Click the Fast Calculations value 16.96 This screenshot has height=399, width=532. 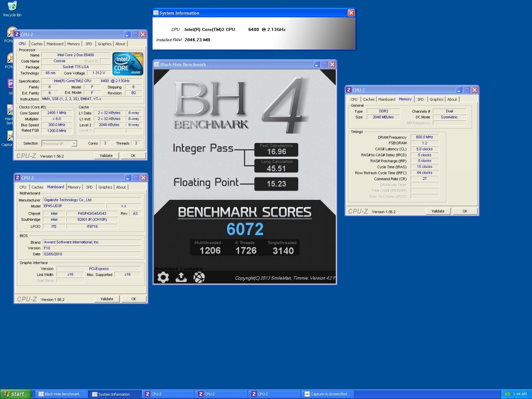tap(276, 151)
